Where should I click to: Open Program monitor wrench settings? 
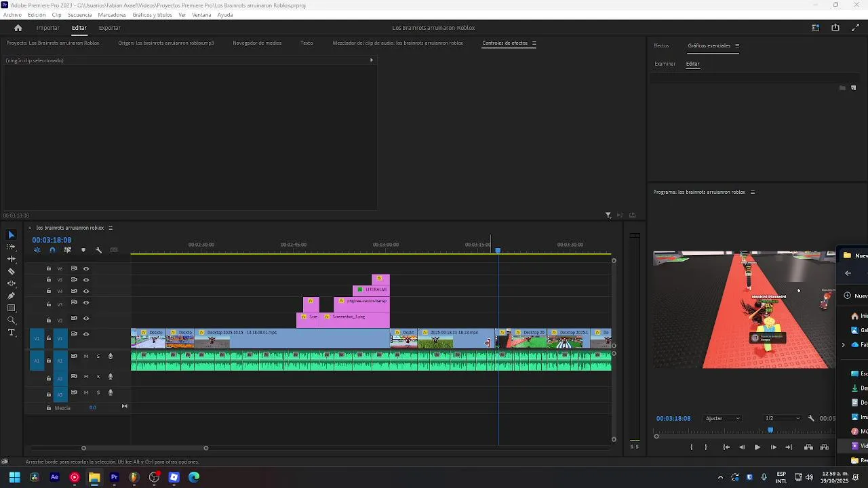[811, 418]
